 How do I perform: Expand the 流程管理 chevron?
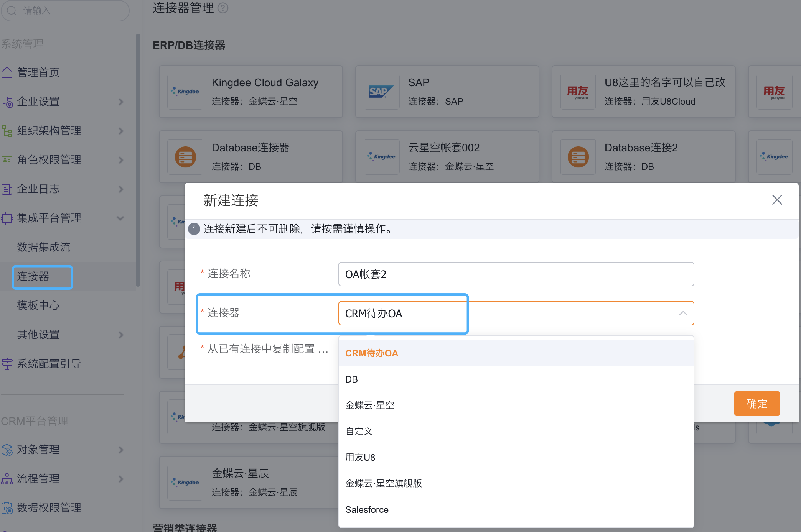[121, 479]
